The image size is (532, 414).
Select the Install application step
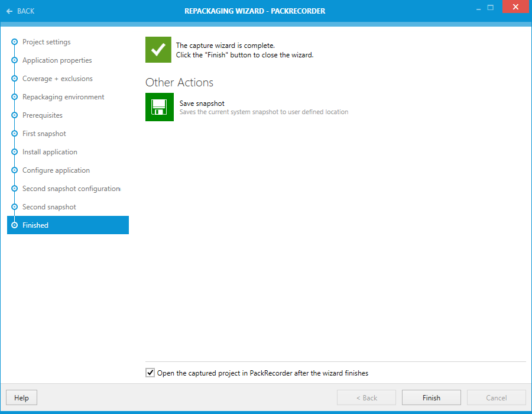tap(49, 151)
